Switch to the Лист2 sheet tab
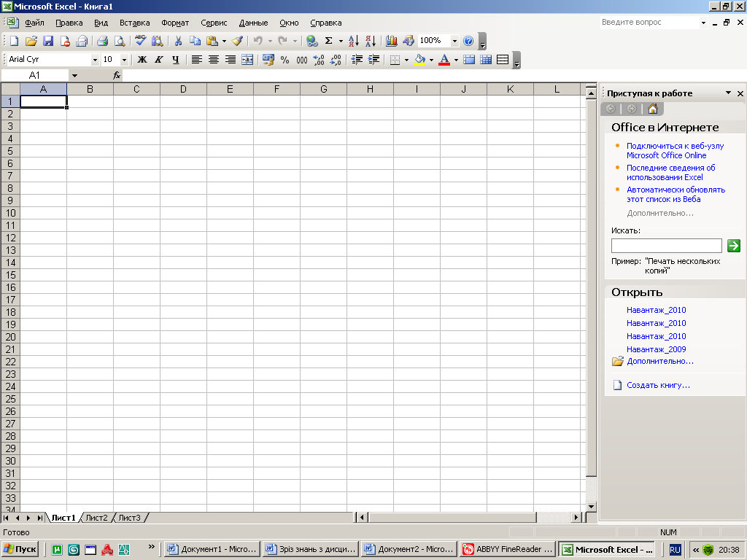Screen dimensions: 747x560 coord(97,518)
